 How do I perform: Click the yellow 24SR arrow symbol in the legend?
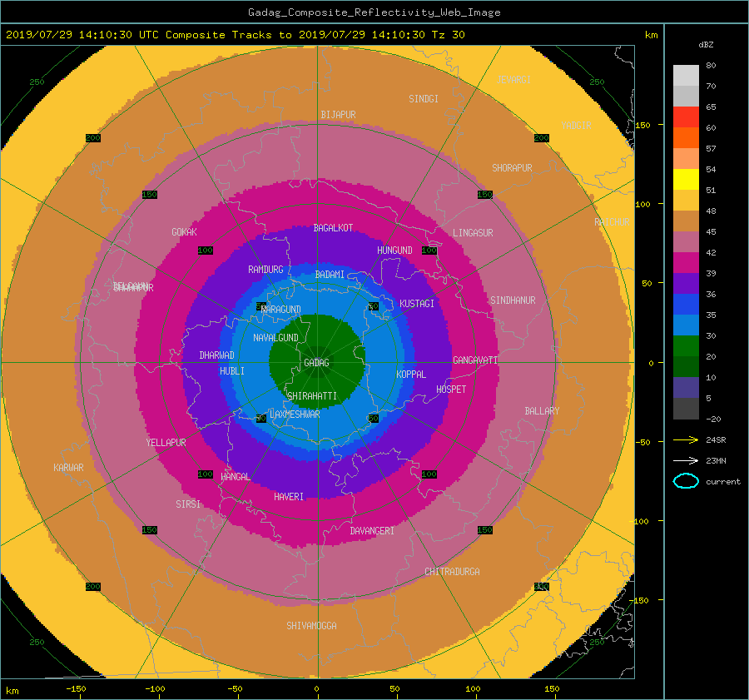[x=686, y=440]
